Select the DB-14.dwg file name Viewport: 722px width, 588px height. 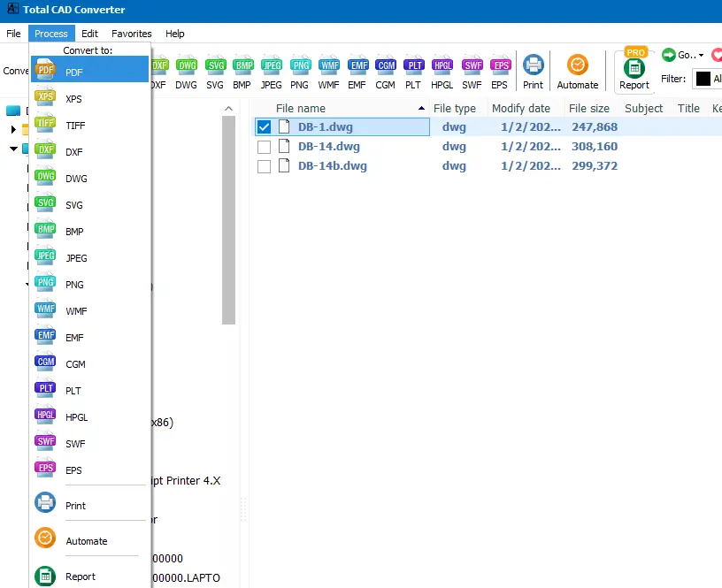click(x=329, y=146)
